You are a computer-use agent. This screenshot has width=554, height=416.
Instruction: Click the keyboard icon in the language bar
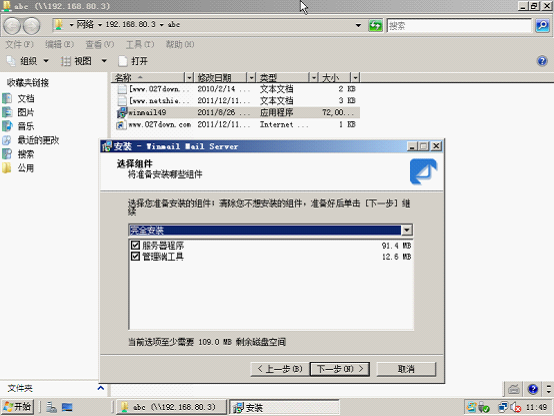coord(514,389)
